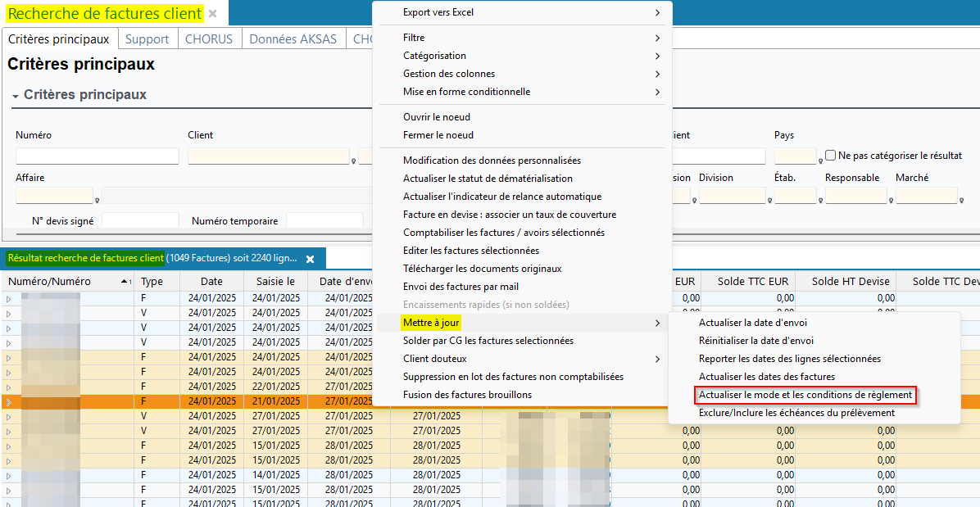Select Actualiser le mode et conditions de règlement
This screenshot has height=507, width=980.
[805, 395]
